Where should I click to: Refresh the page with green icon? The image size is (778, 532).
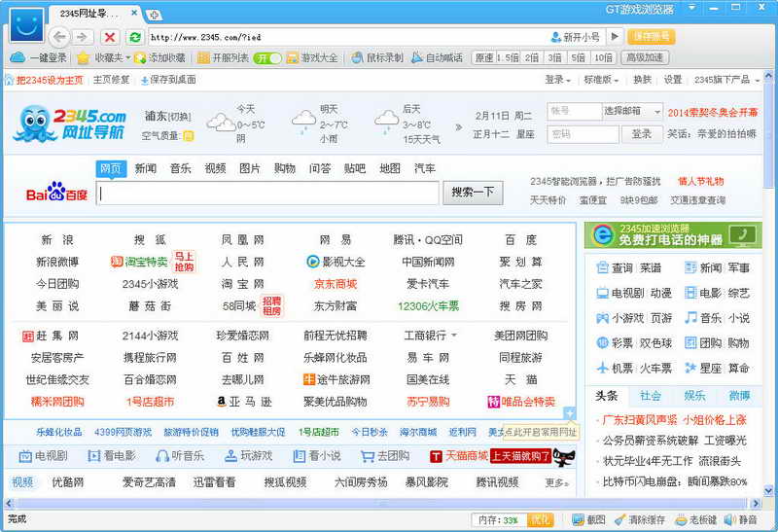135,37
